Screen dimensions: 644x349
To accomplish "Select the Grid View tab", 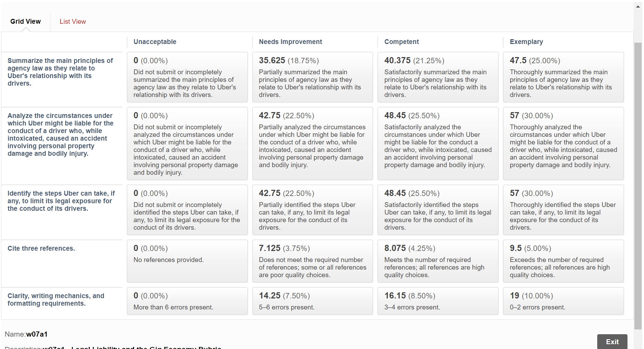I will [x=25, y=21].
